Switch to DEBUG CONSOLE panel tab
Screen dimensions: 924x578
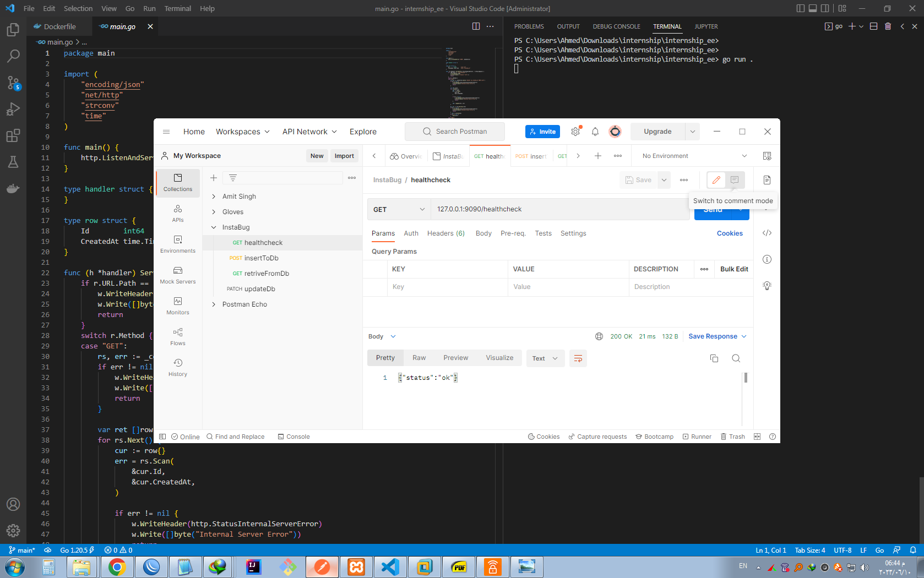616,26
